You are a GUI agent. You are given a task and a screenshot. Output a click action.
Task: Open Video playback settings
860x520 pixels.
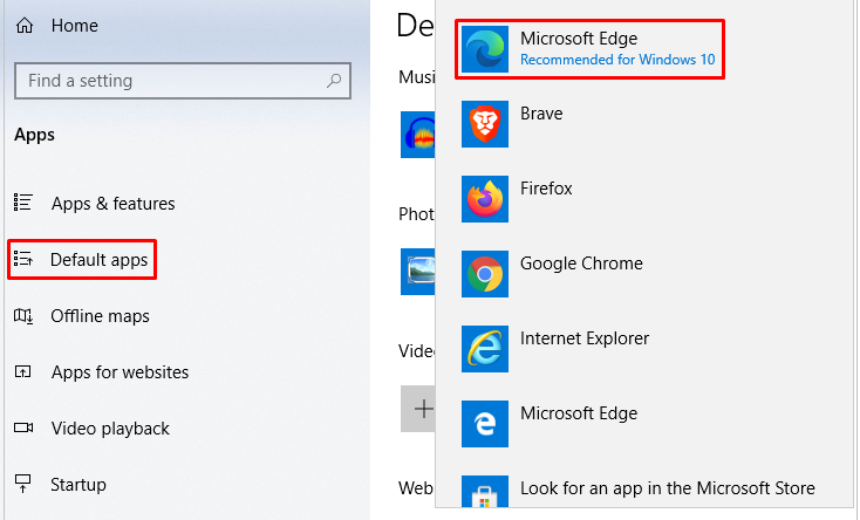[110, 428]
